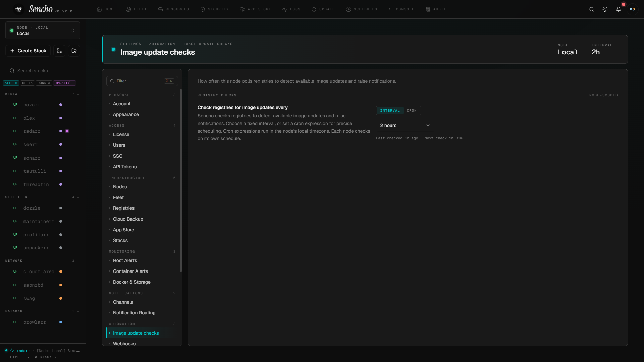Screen dimensions: 644x362
Task: Click the radarr live status label
Action: point(23,351)
